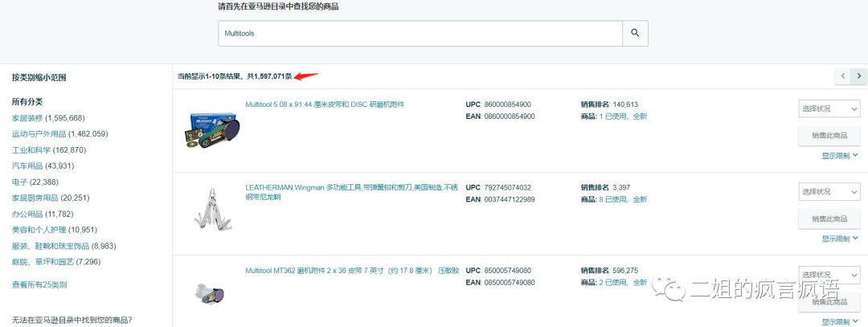Select EAN value 0850005749080
This screenshot has width=868, height=327.
click(x=510, y=282)
